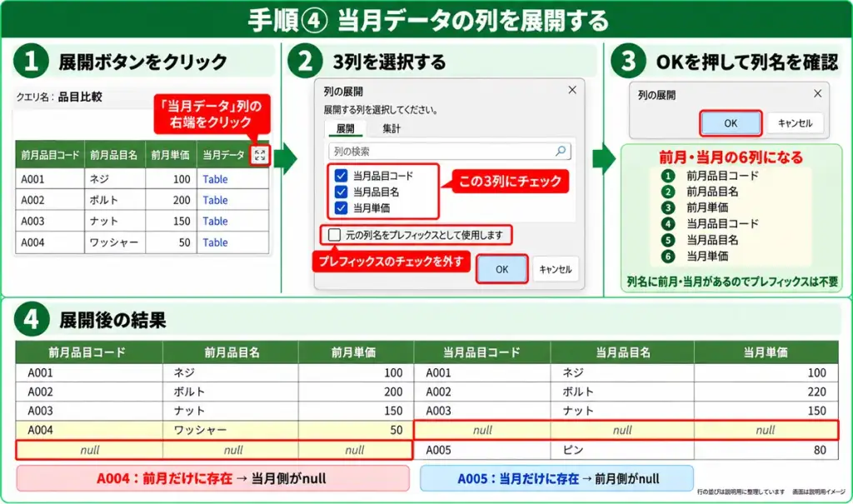The image size is (853, 504).
Task: Click the ピン cell in the result table
Action: click(622, 450)
